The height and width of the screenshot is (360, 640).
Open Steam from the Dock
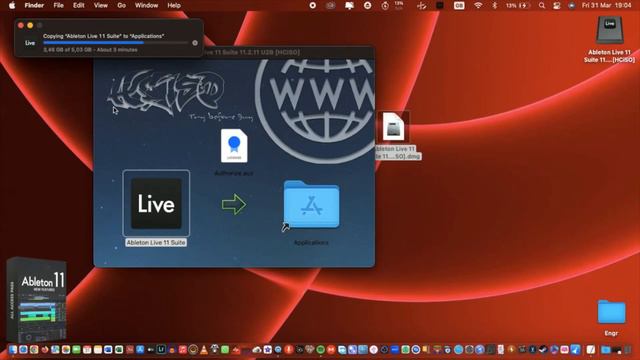click(x=542, y=349)
